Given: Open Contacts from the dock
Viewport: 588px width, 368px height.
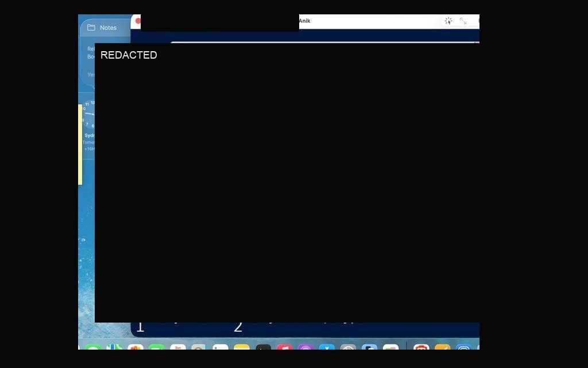Looking at the screenshot, I should [199, 347].
